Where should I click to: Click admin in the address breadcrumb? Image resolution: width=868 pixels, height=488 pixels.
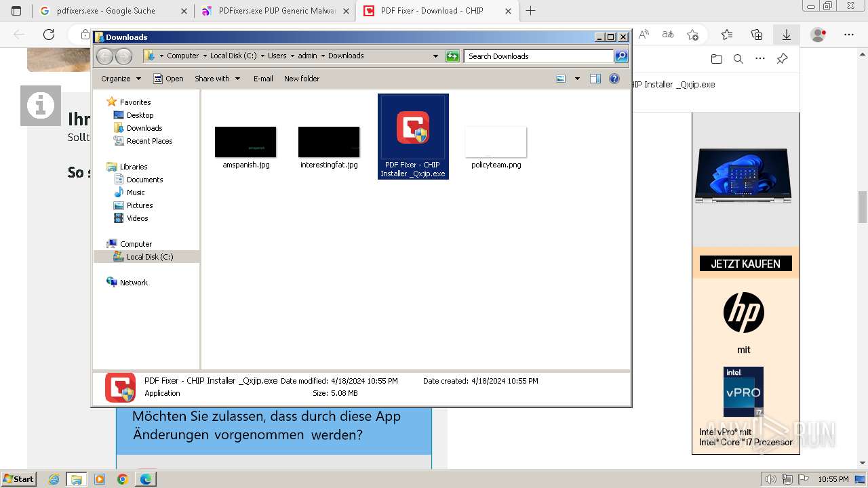point(307,56)
